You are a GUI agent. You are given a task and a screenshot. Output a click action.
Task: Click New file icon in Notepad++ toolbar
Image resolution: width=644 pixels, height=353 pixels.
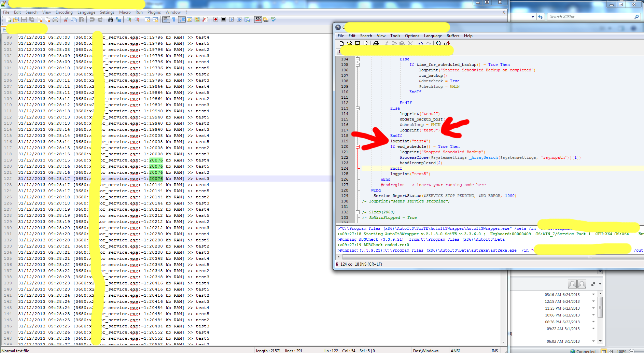tap(8, 19)
